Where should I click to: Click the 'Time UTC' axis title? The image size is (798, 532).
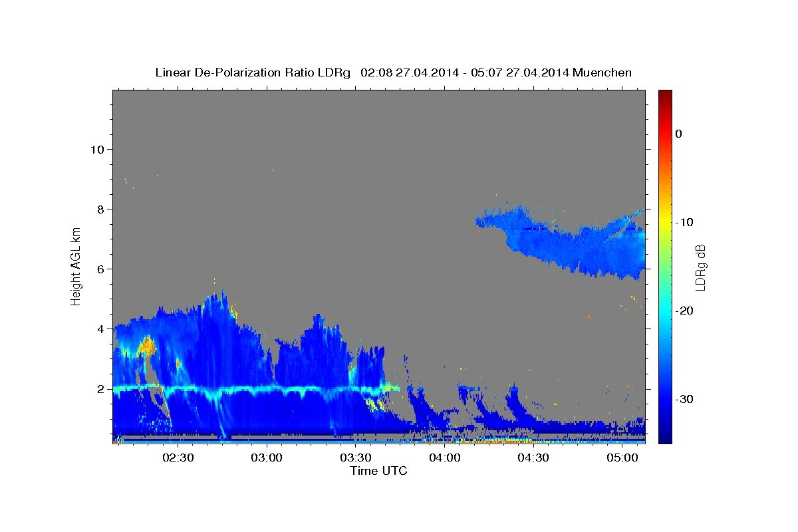(x=378, y=471)
